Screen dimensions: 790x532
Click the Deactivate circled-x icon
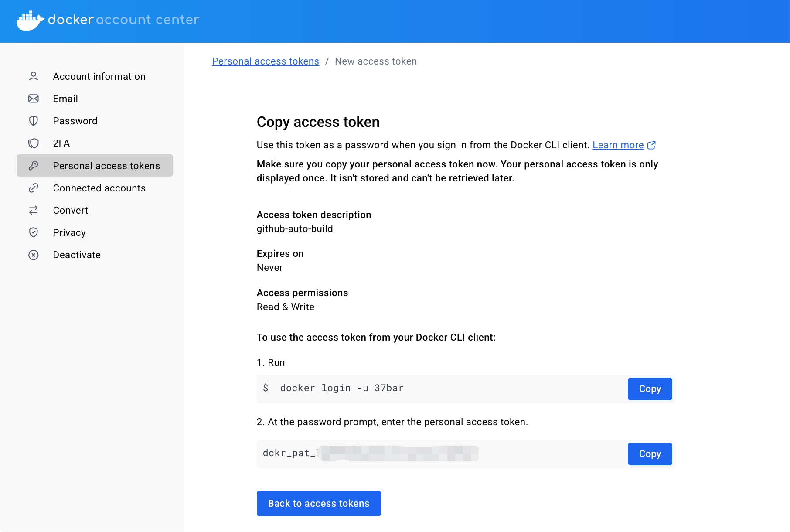tap(34, 255)
